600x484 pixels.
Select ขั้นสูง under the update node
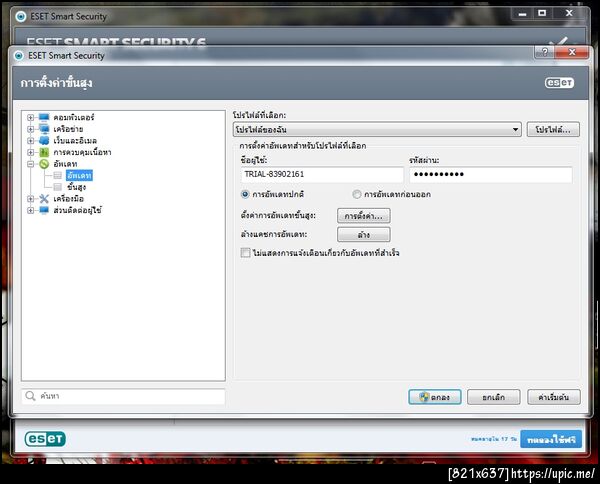77,187
